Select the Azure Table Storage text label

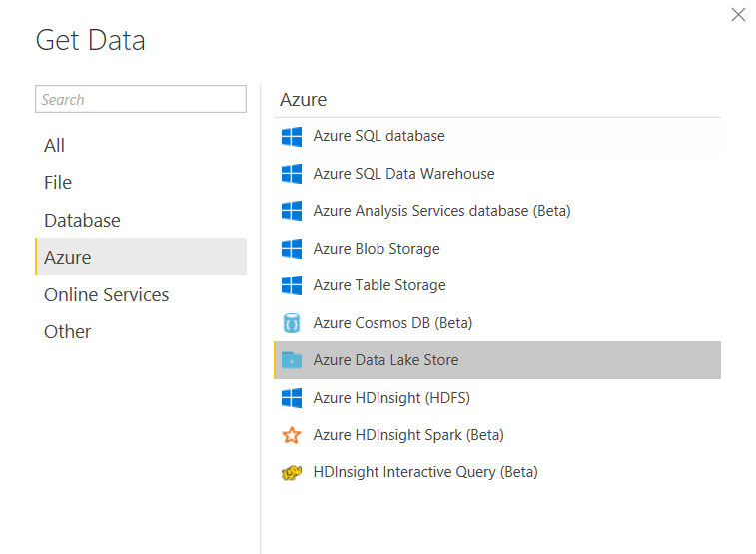tap(379, 285)
